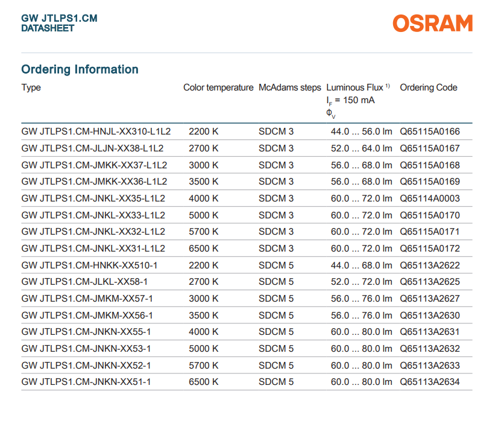This screenshot has height=438, width=504.
Task: Click ordering code Q65113A2632
Action: (430, 349)
